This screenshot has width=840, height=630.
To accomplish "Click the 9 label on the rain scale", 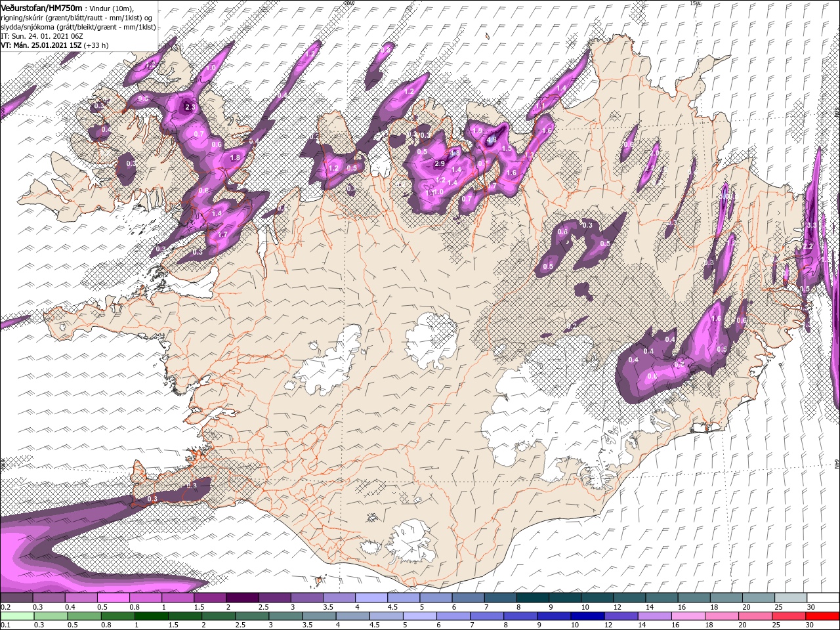I will click(539, 625).
